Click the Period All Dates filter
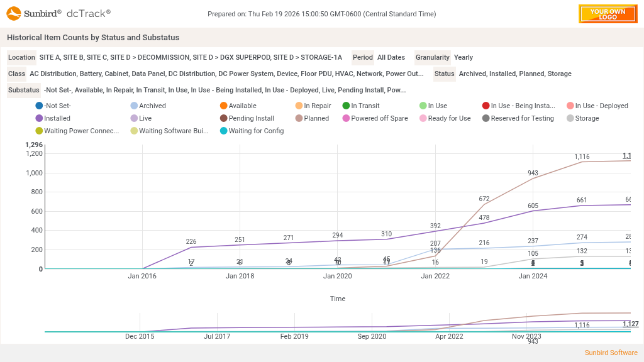Viewport: 644px width, 362px height. click(391, 57)
